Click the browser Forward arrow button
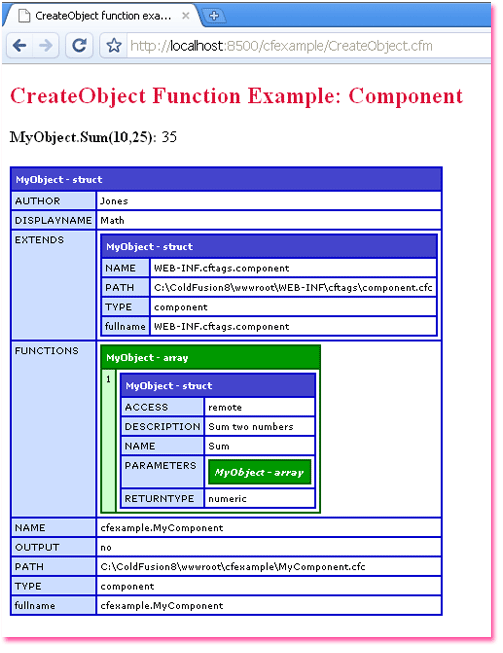Screen dimensions: 503x653 [x=46, y=45]
